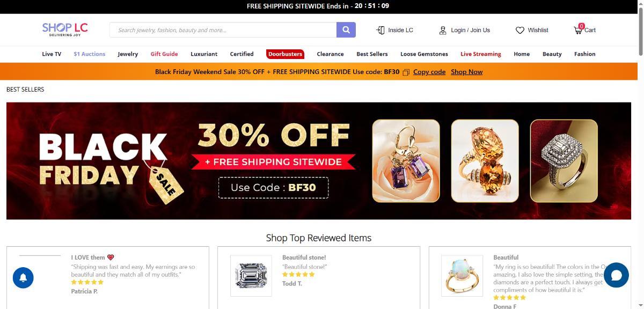Open the shopping cart icon
The image size is (644, 309).
tap(578, 30)
